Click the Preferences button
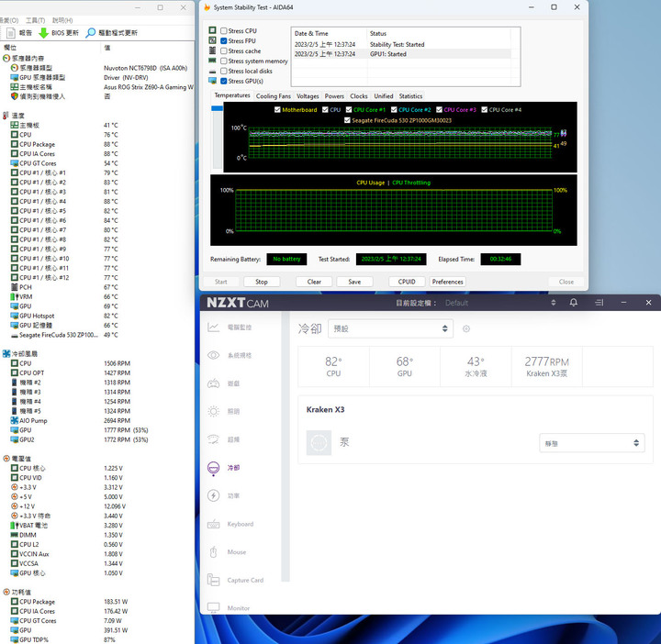The height and width of the screenshot is (644, 661). [x=448, y=282]
